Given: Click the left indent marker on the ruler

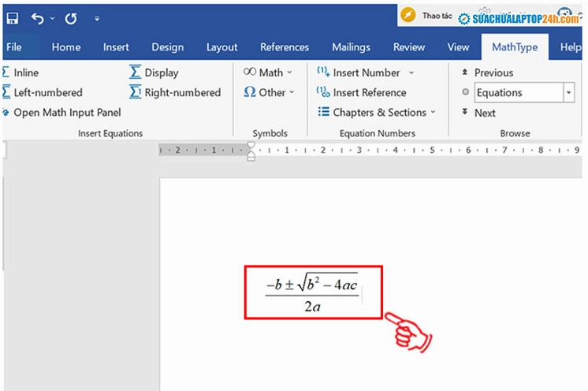Looking at the screenshot, I should (251, 158).
